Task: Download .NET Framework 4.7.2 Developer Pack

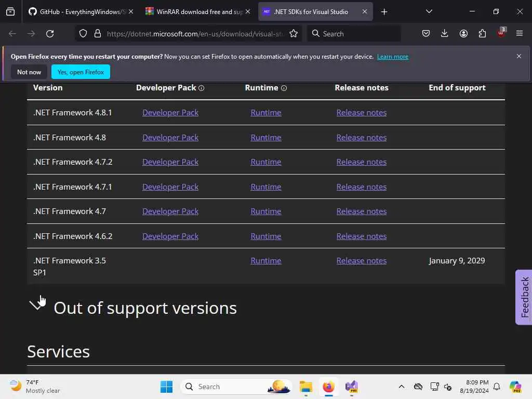Action: [170, 162]
